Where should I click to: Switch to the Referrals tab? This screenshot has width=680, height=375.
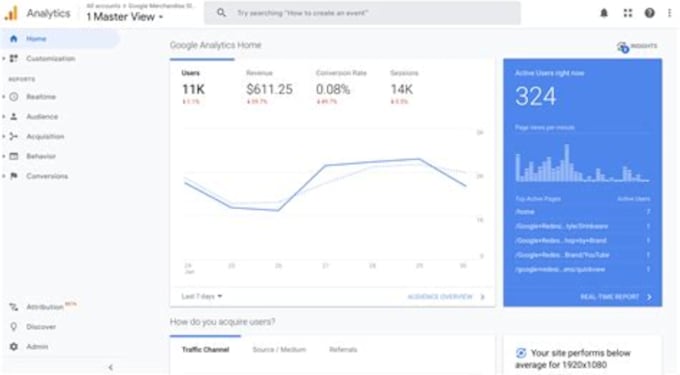[x=343, y=349]
